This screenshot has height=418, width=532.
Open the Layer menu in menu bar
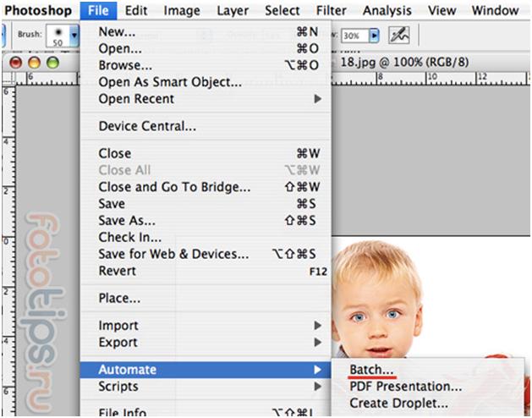click(x=233, y=10)
